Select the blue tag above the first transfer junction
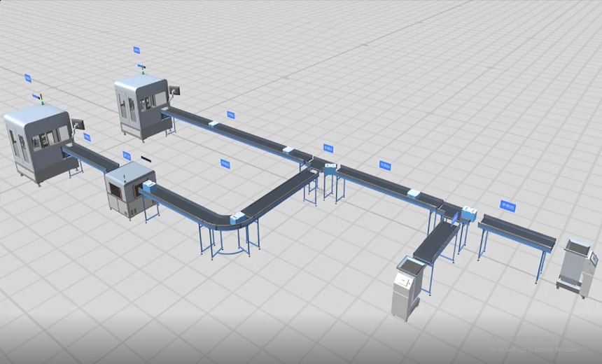Image resolution: width=602 pixels, height=364 pixels. tap(328, 148)
